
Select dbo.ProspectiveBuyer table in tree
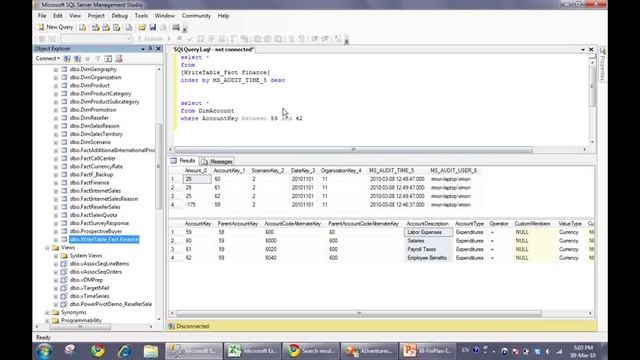pos(96,231)
